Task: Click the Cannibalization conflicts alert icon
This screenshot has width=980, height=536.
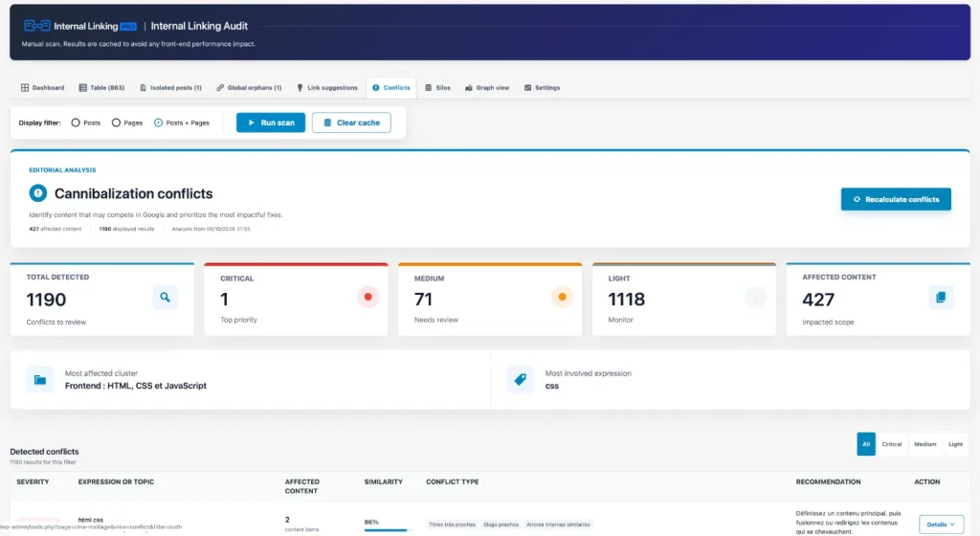Action: click(x=38, y=193)
